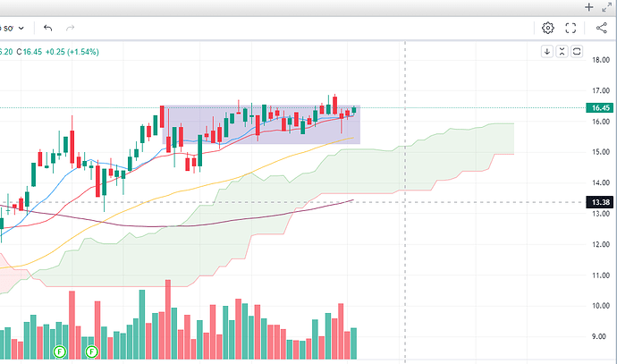The width and height of the screenshot is (617, 364).
Task: Collapse the pane with the middle button
Action: [x=562, y=51]
